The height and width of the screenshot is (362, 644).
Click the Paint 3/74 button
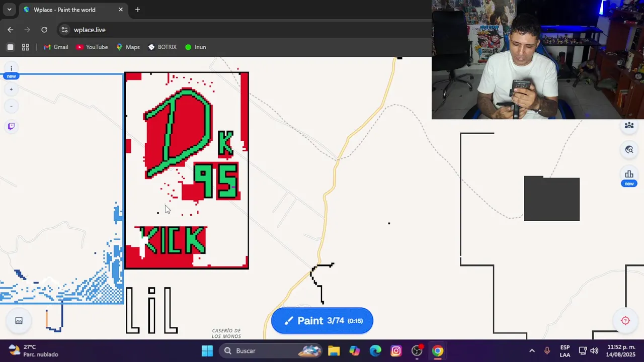coord(322,321)
